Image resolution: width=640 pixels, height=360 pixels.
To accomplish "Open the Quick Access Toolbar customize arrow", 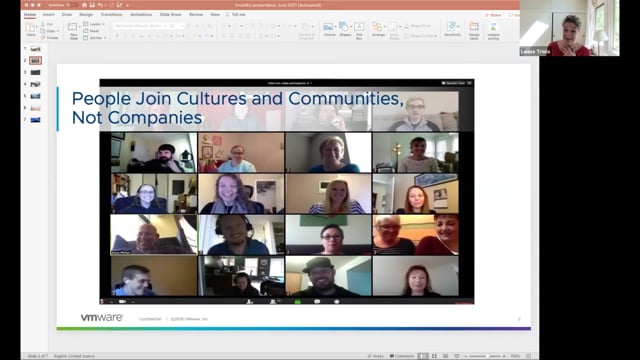I will (x=128, y=5).
